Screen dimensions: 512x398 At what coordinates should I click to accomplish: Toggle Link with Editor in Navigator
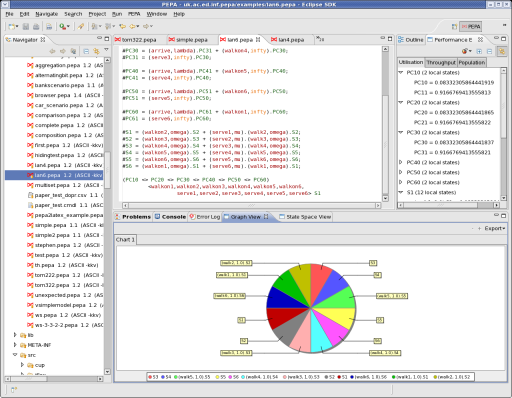coord(96,51)
